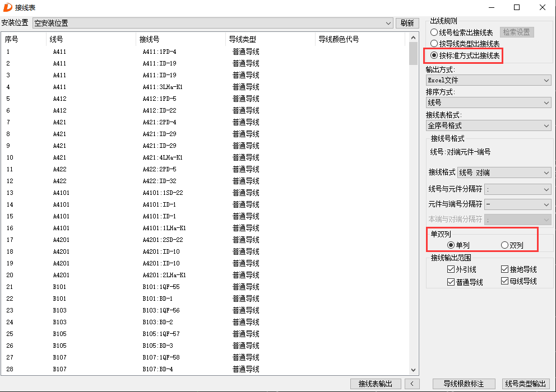The image size is (556, 392).
Task: Click the 导线颜色代号 column header
Action: (360, 39)
